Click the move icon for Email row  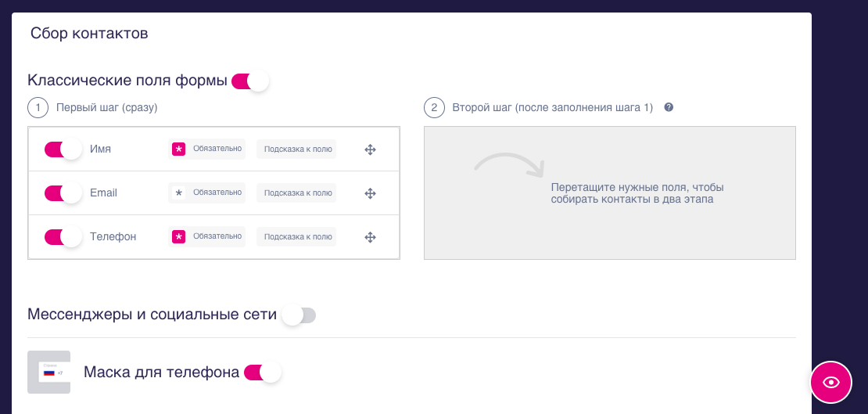(371, 193)
